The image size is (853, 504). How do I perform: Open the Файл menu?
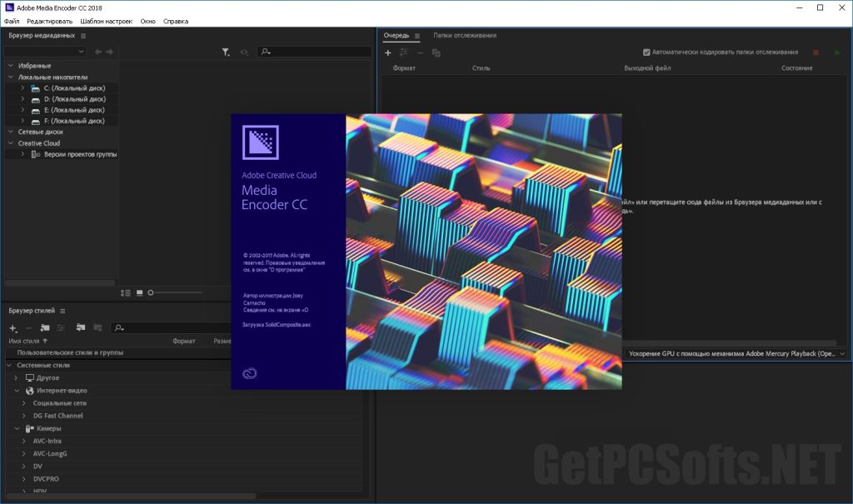click(x=12, y=21)
